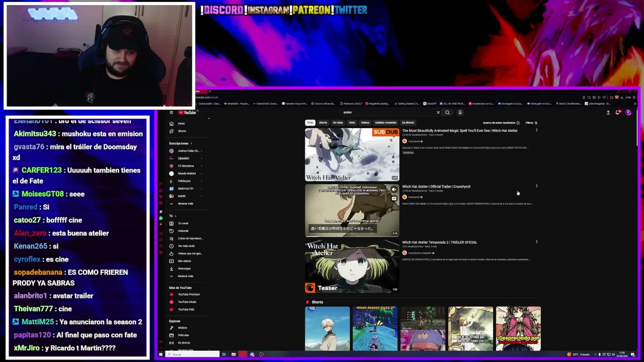Click the Windows taskbar Buscar search box
This screenshot has height=362, width=644.
point(193,354)
